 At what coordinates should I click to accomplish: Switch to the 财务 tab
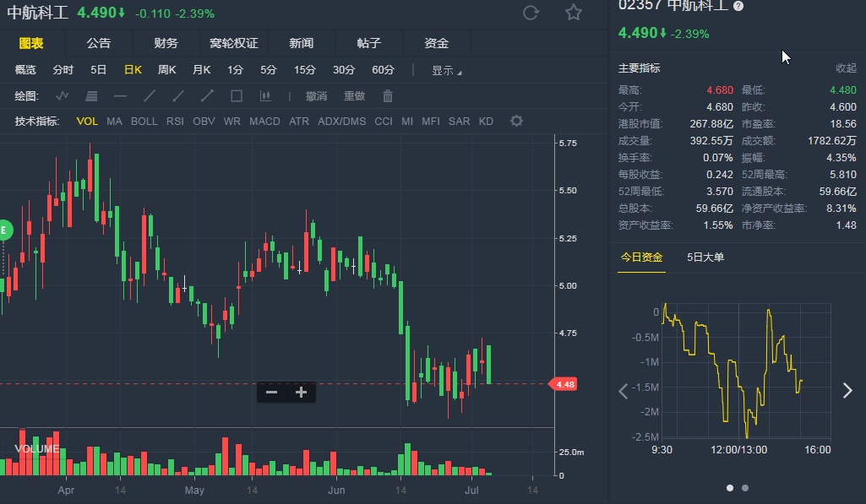click(166, 43)
